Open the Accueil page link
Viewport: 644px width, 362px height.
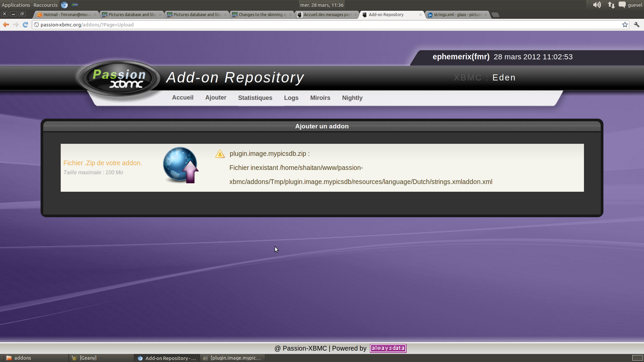point(183,98)
